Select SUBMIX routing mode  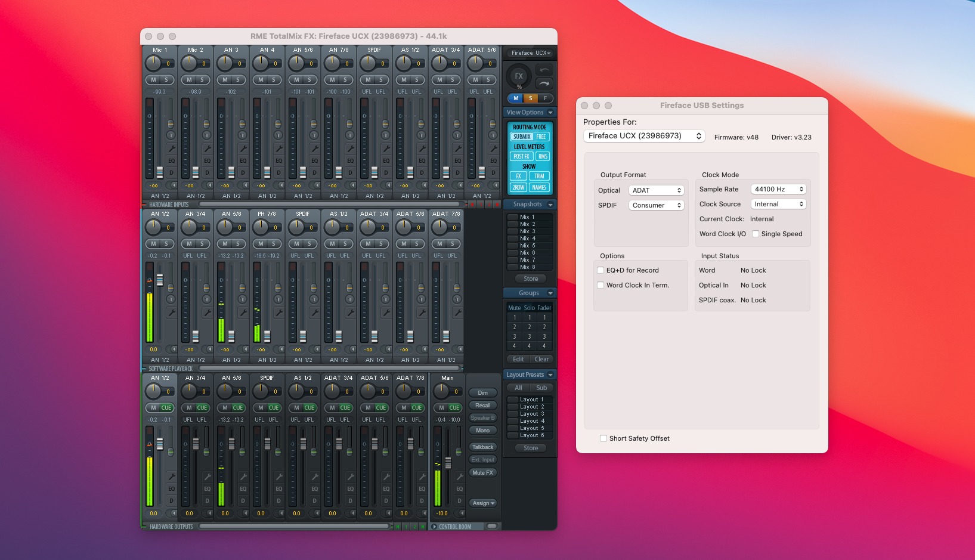(522, 137)
